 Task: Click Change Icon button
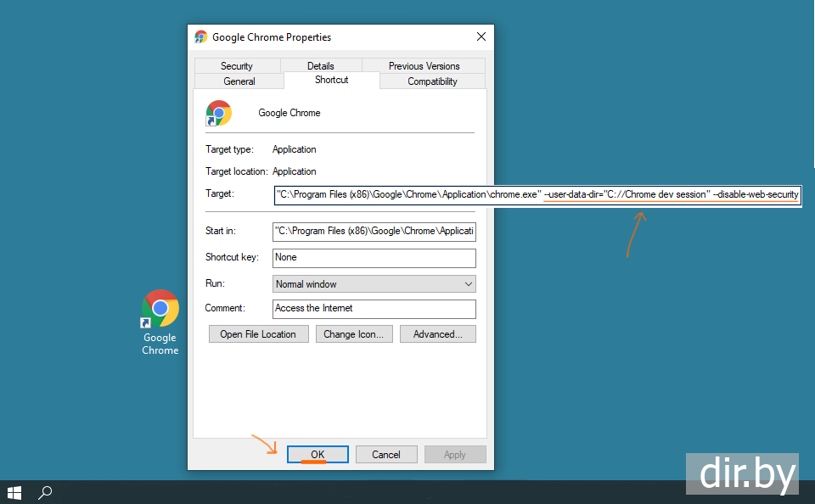pos(354,334)
